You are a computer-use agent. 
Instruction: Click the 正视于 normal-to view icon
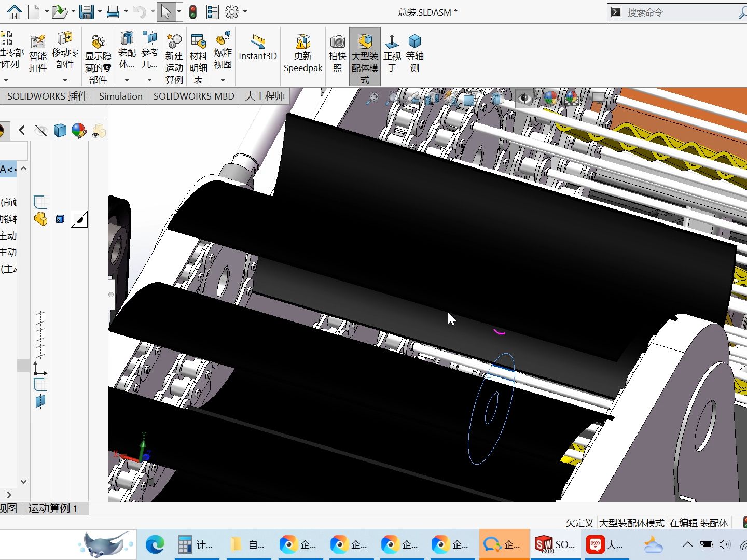(392, 54)
